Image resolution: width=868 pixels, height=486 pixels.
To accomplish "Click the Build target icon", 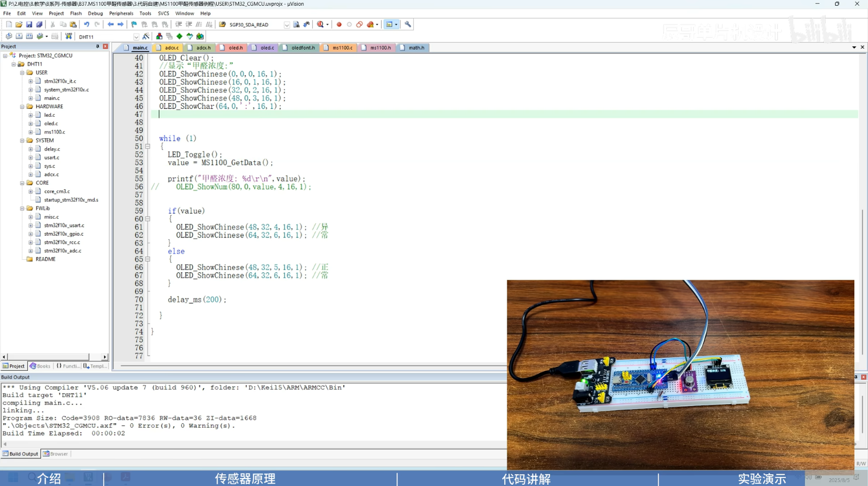I will tap(19, 36).
